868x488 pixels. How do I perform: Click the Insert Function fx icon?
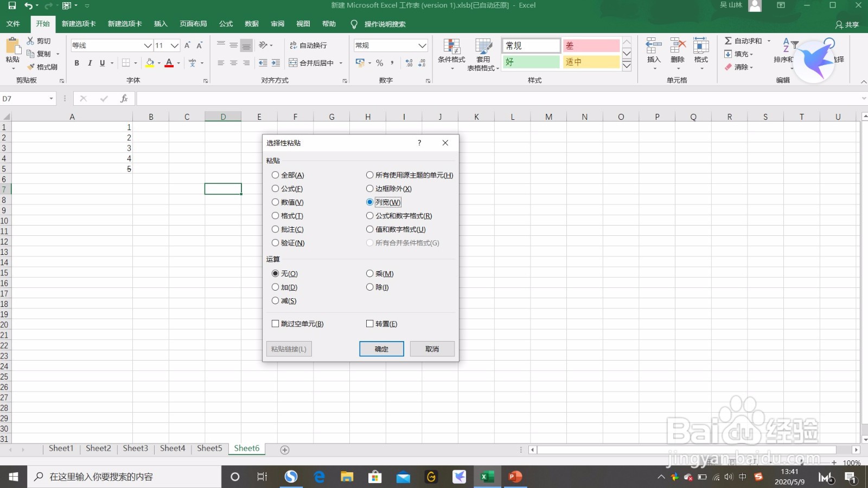pyautogui.click(x=124, y=99)
